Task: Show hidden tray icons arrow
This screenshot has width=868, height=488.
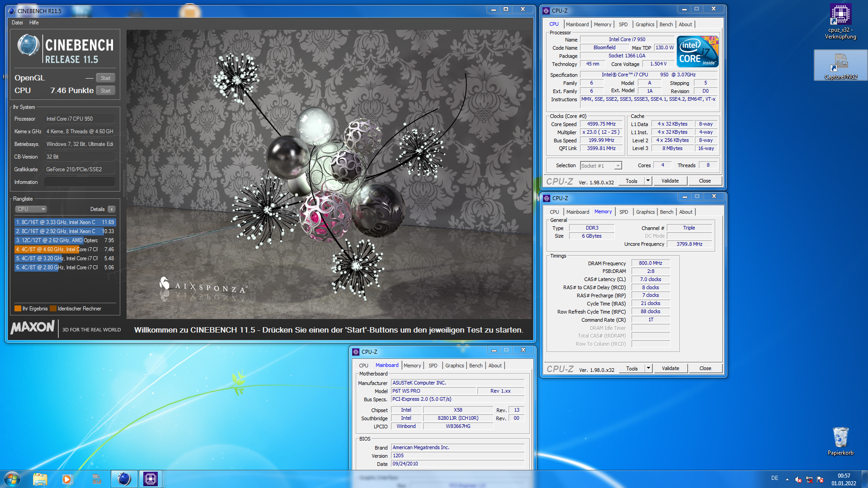Action: 787,479
